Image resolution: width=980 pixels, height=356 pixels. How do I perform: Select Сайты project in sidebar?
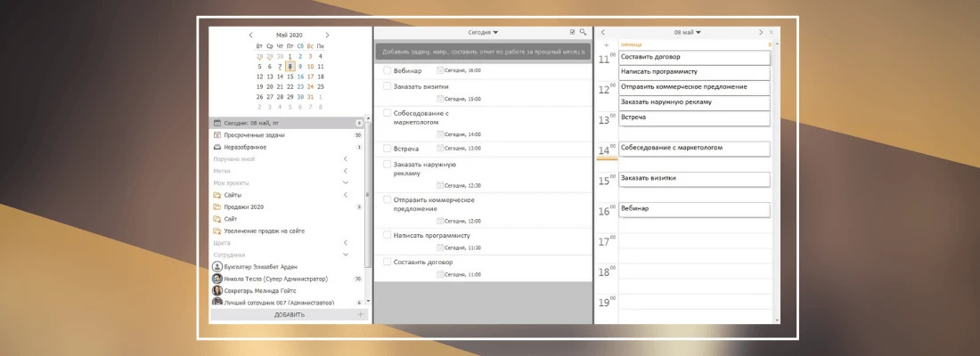233,195
